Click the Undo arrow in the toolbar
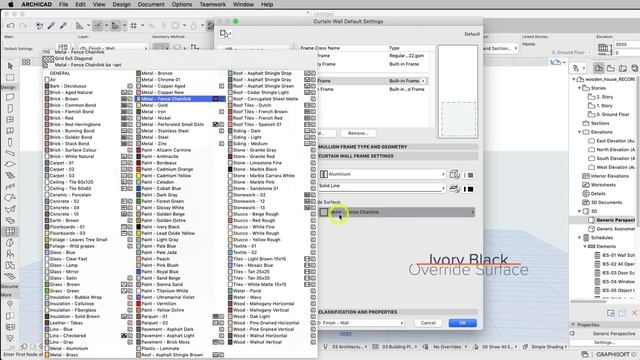Viewport: 640px width, 360px height. click(11, 26)
